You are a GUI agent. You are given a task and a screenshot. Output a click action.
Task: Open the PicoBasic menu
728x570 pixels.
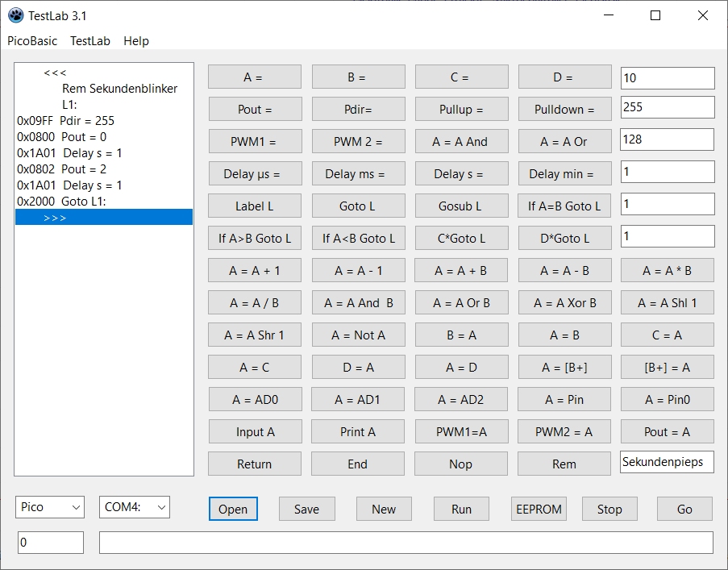coord(32,41)
